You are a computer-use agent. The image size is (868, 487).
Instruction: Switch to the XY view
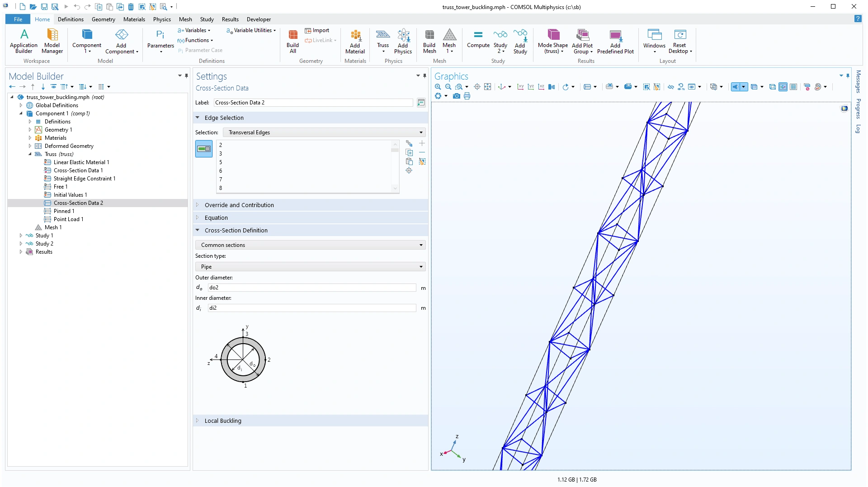tap(520, 87)
